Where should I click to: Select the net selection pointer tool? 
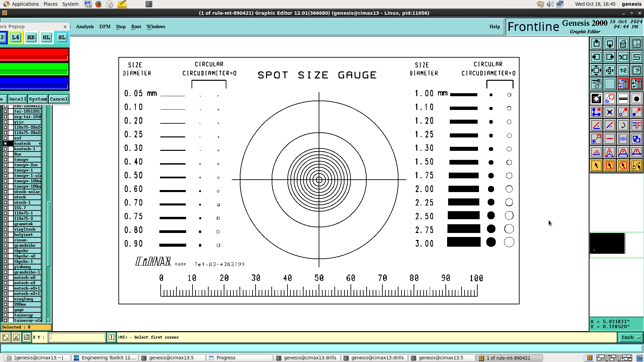[637, 166]
